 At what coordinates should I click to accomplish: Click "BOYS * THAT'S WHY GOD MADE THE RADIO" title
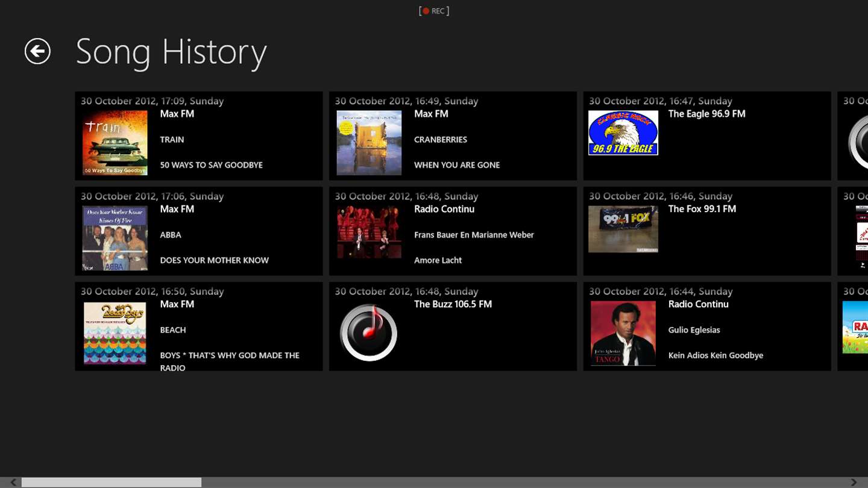pos(230,361)
